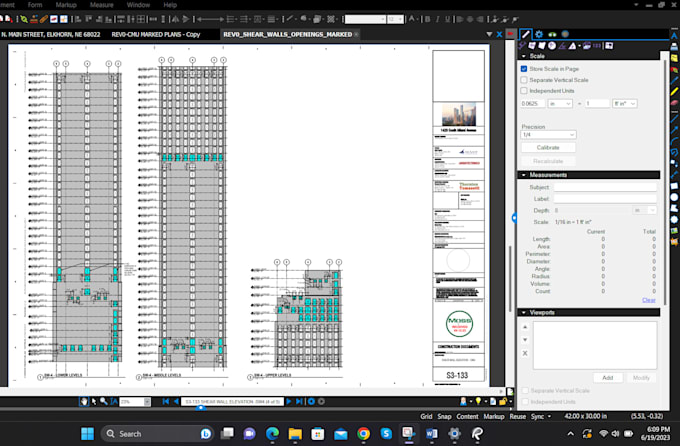This screenshot has height=446, width=680.
Task: Open the document tabs list arrow
Action: tap(489, 34)
